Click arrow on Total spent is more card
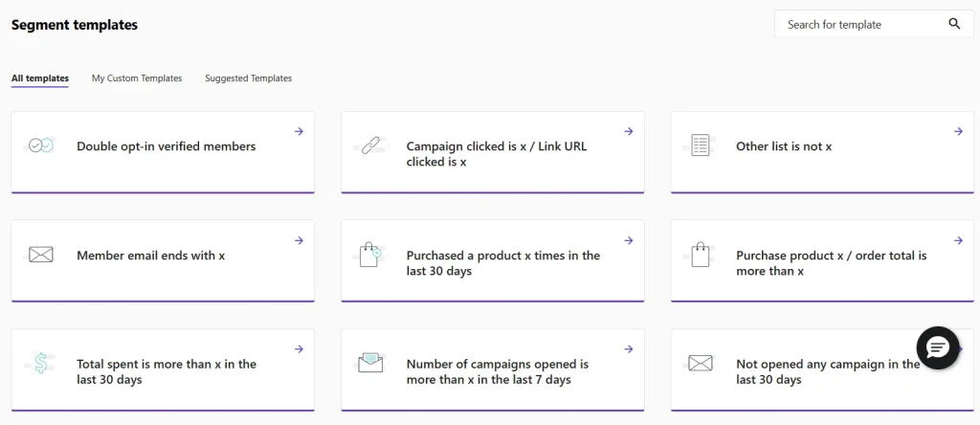This screenshot has height=425, width=980. (299, 348)
